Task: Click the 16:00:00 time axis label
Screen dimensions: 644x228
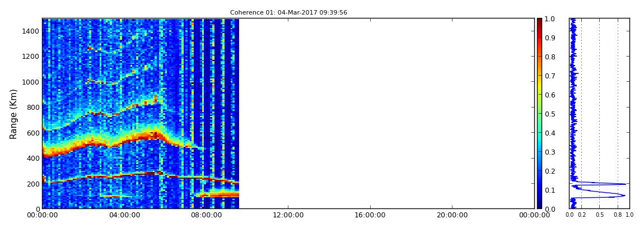Action: pyautogui.click(x=371, y=215)
